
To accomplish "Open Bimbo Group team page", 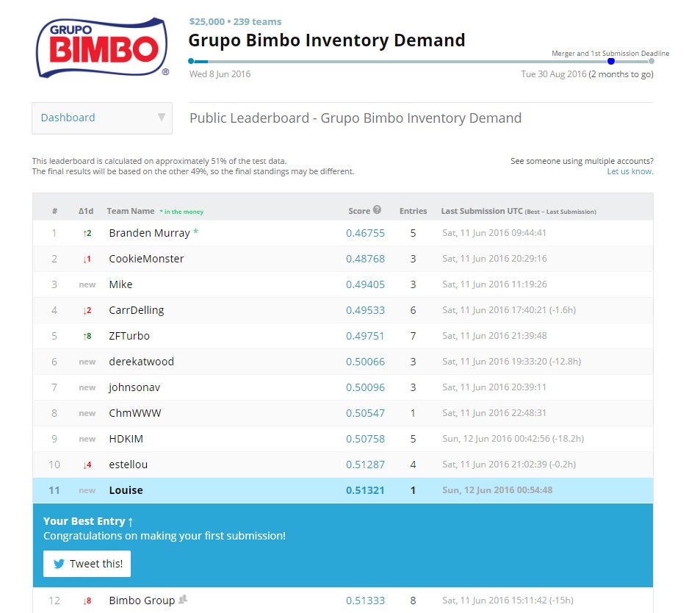I will pyautogui.click(x=142, y=601).
